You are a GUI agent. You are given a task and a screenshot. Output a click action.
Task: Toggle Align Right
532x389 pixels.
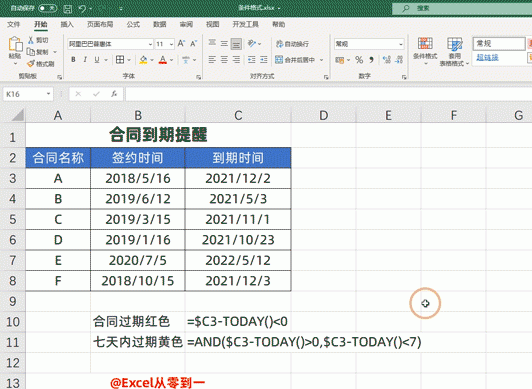(236, 60)
